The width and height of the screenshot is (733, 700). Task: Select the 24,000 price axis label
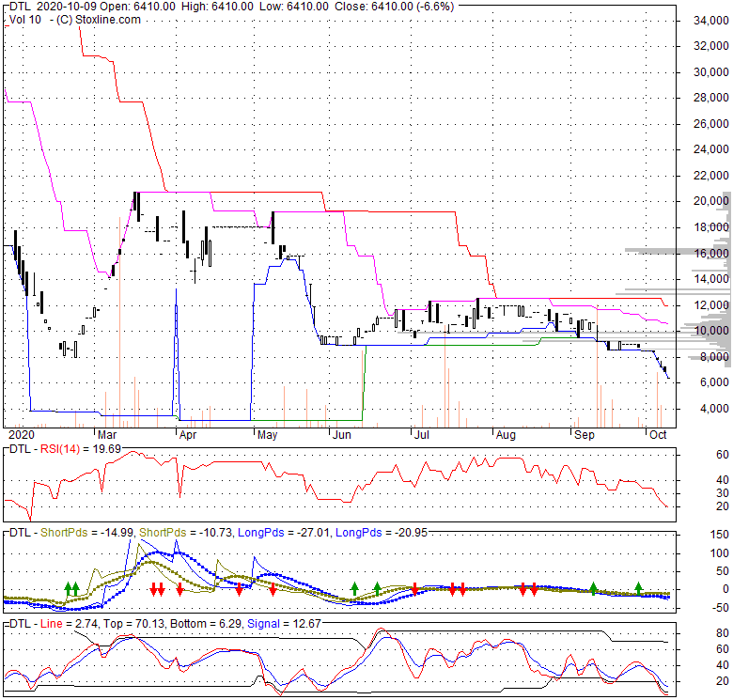tap(711, 149)
